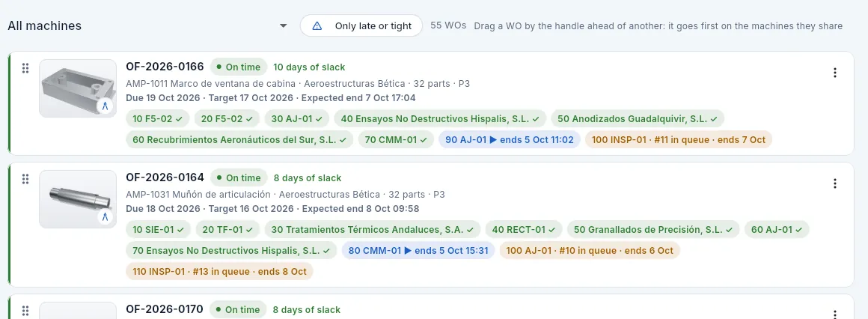Select the 90 AJ-01 in-progress operation chip
The height and width of the screenshot is (319, 868).
tap(510, 139)
